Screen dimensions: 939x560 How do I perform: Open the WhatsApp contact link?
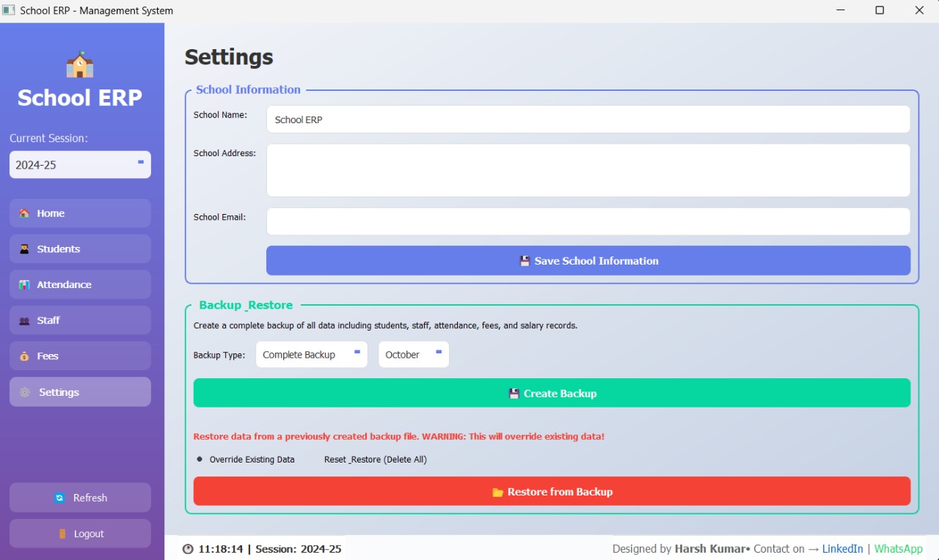pos(898,549)
